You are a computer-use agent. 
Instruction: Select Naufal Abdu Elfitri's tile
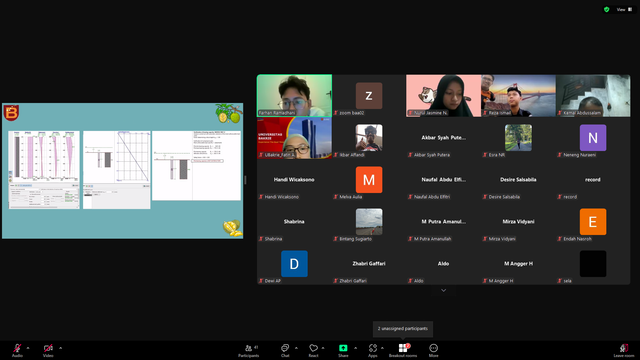point(444,180)
